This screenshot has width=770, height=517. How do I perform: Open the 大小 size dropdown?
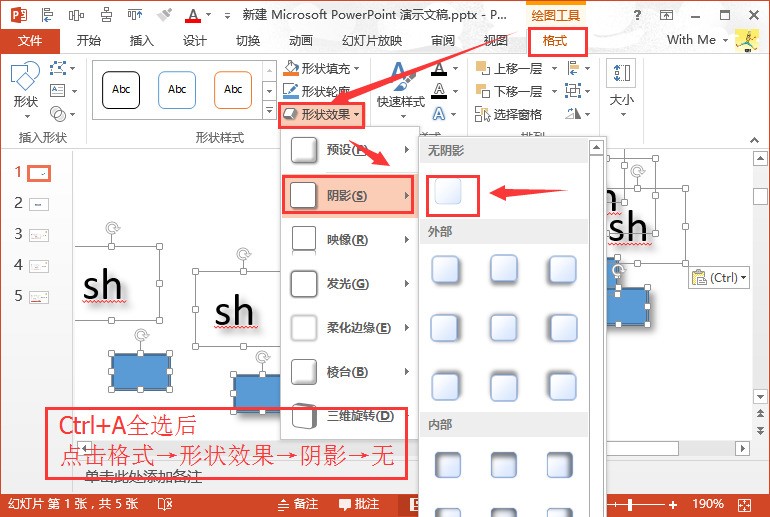622,89
